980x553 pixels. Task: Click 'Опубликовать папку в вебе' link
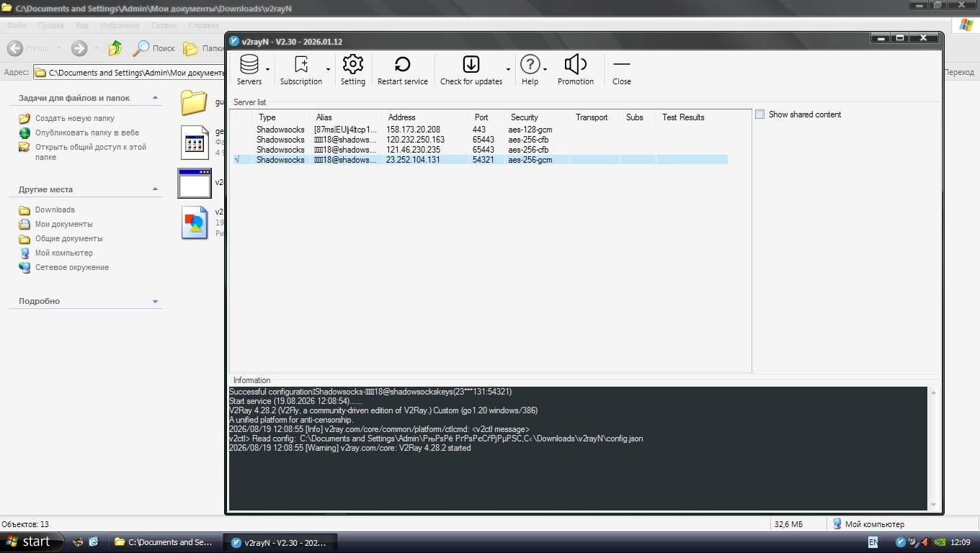(x=87, y=132)
